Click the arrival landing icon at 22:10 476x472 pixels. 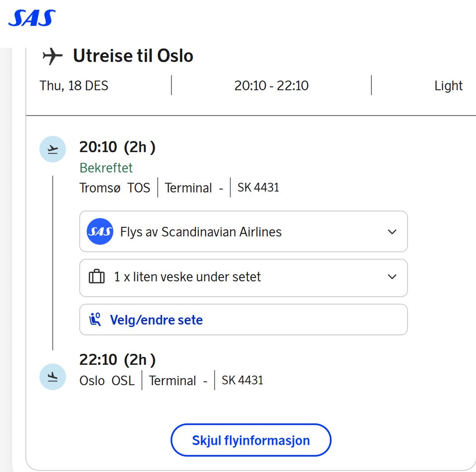53,377
